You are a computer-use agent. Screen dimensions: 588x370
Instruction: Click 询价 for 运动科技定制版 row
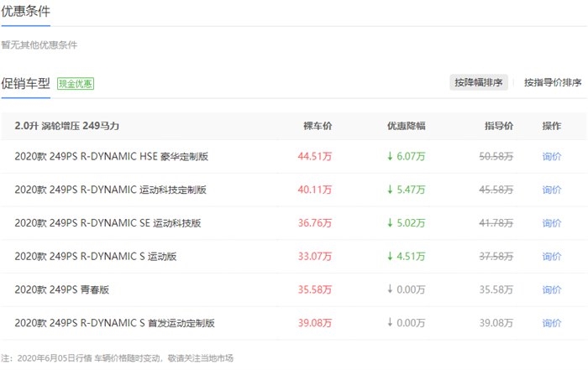click(552, 190)
